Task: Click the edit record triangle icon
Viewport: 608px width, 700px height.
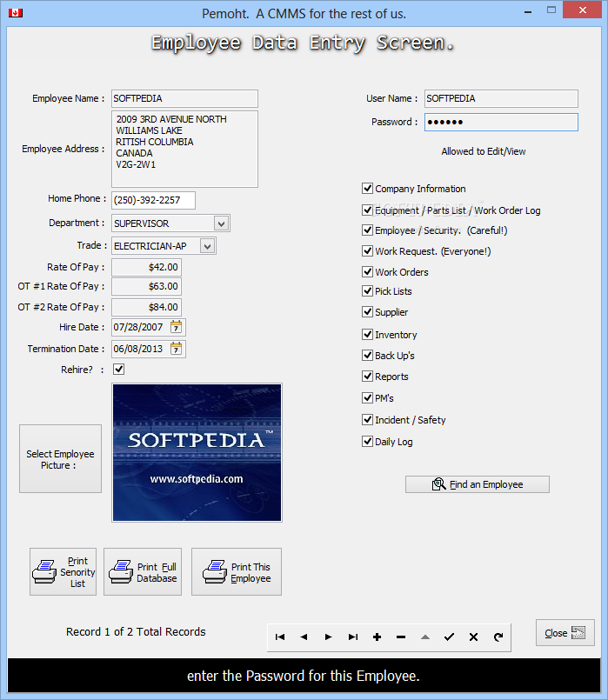Action: (425, 637)
